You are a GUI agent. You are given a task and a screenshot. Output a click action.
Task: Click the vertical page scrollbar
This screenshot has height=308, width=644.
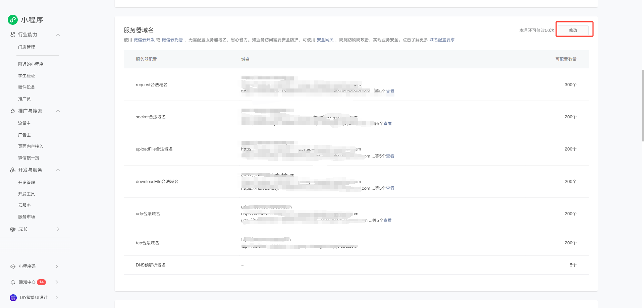point(642,106)
